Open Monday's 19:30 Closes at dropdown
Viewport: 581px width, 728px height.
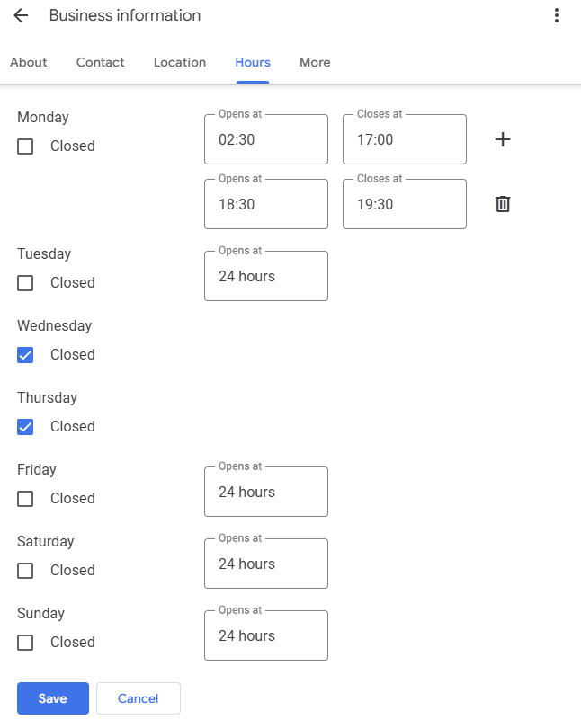click(x=405, y=204)
